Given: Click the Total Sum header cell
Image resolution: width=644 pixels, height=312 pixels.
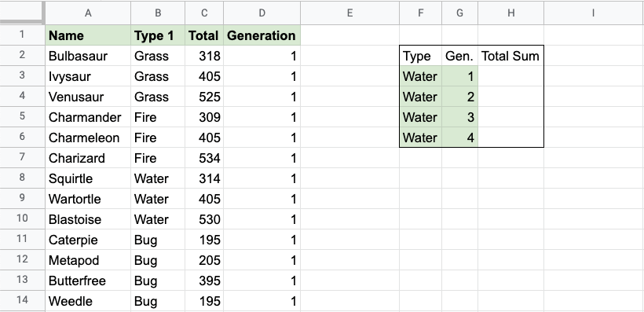Looking at the screenshot, I should 510,56.
